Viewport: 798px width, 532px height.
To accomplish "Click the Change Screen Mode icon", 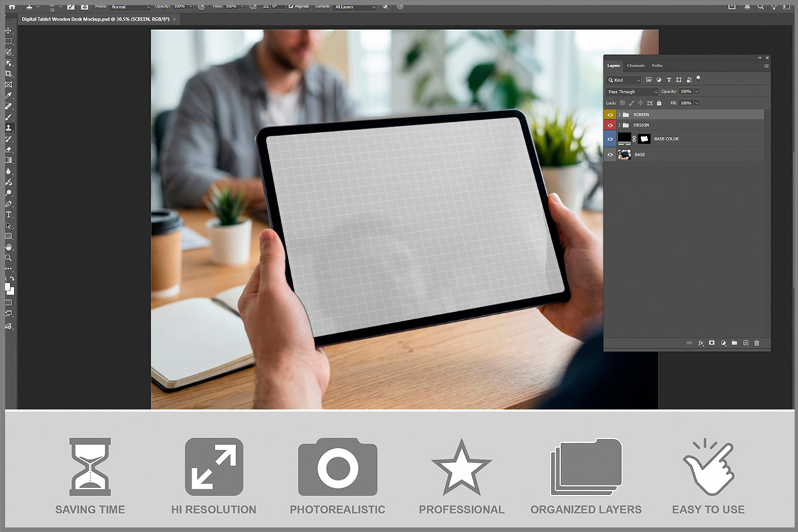I will tap(9, 313).
